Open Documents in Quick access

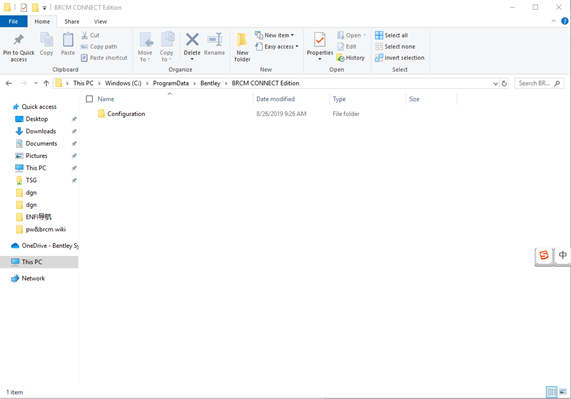[x=36, y=143]
